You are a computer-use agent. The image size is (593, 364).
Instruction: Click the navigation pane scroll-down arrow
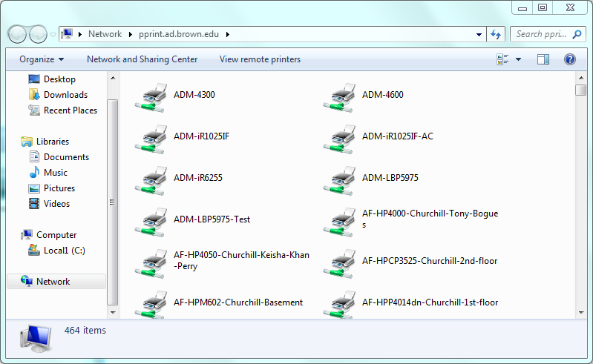113,313
